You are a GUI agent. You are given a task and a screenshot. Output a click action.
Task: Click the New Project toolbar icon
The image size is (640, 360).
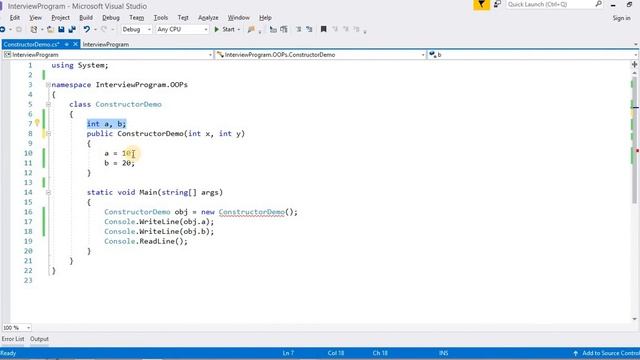tap(33, 29)
